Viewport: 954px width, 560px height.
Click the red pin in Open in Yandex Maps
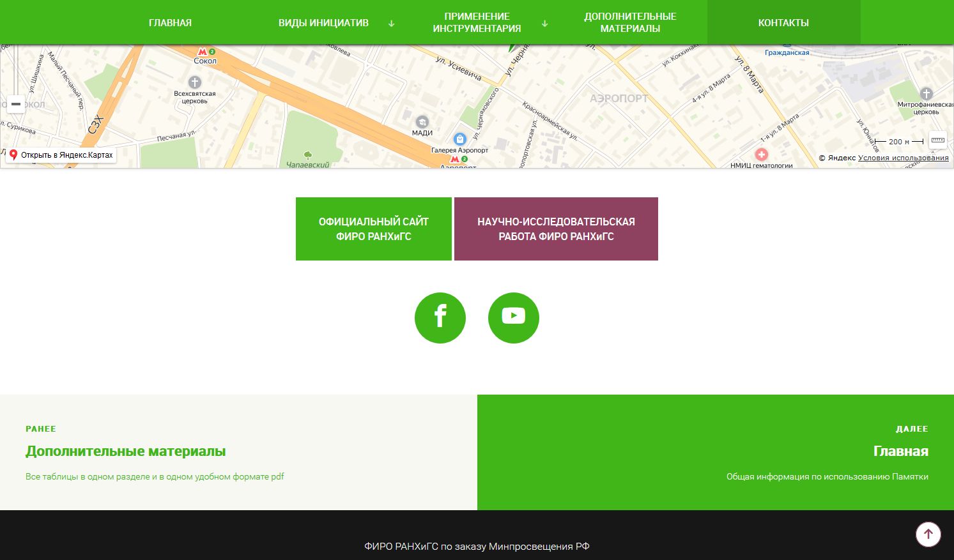13,155
